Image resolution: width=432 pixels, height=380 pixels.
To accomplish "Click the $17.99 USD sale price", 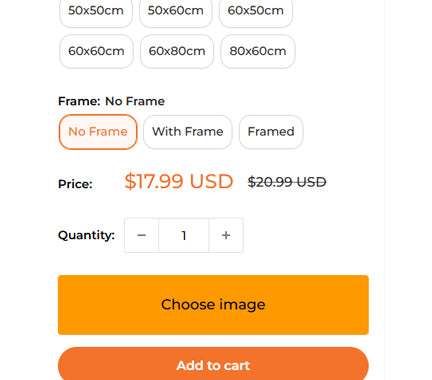I will [179, 182].
